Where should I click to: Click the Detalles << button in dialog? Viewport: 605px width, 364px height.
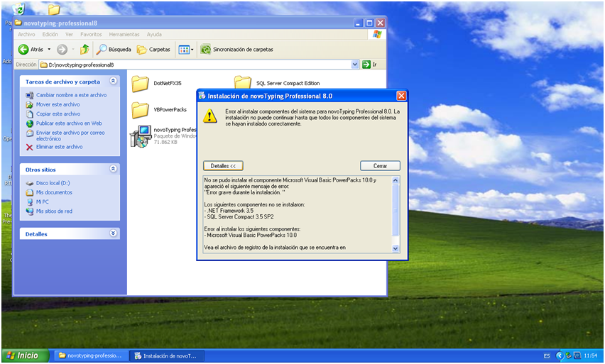pos(223,166)
